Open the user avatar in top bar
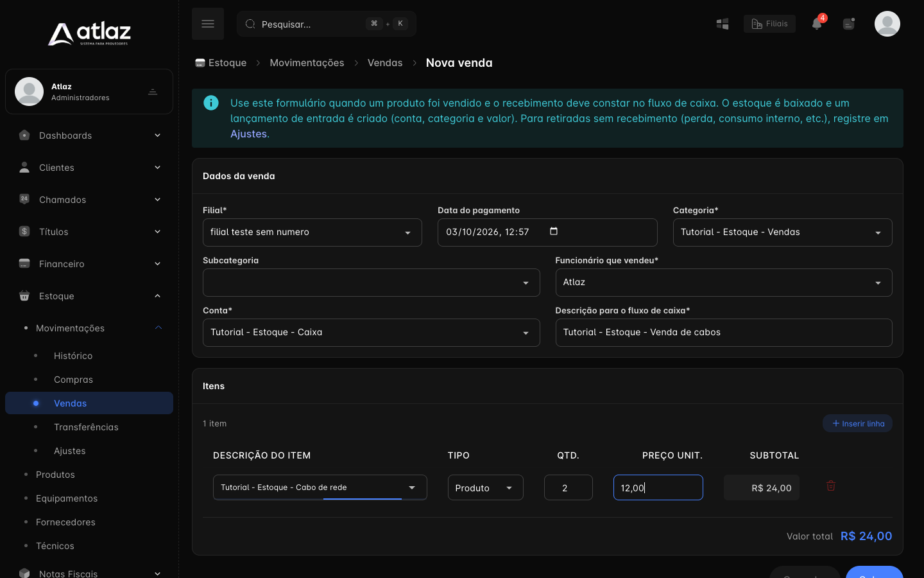This screenshot has width=924, height=578. [887, 24]
